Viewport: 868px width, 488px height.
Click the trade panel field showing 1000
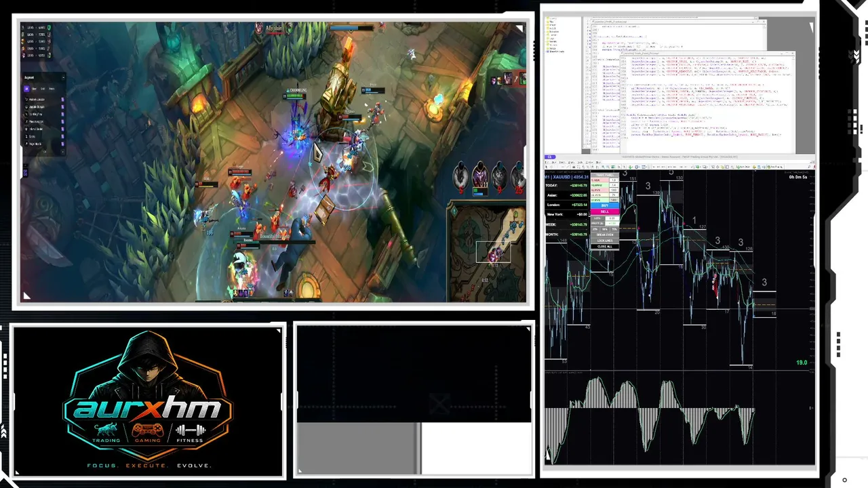click(x=613, y=190)
